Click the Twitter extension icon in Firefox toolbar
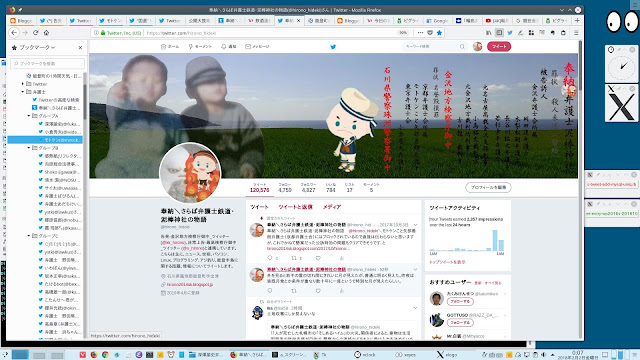640x360 pixels. coord(510,33)
